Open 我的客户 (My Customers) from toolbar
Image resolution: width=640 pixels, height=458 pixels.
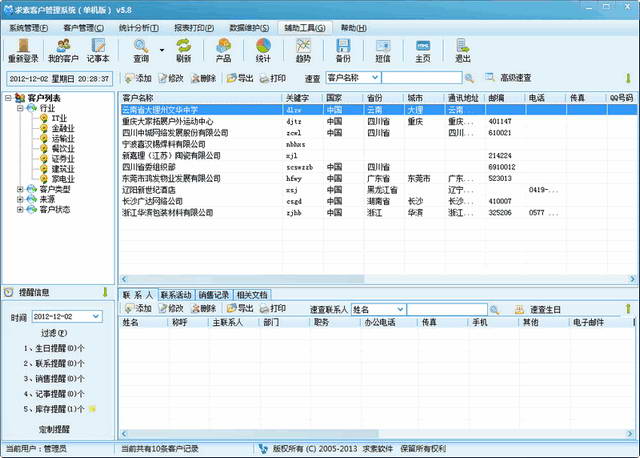64,50
